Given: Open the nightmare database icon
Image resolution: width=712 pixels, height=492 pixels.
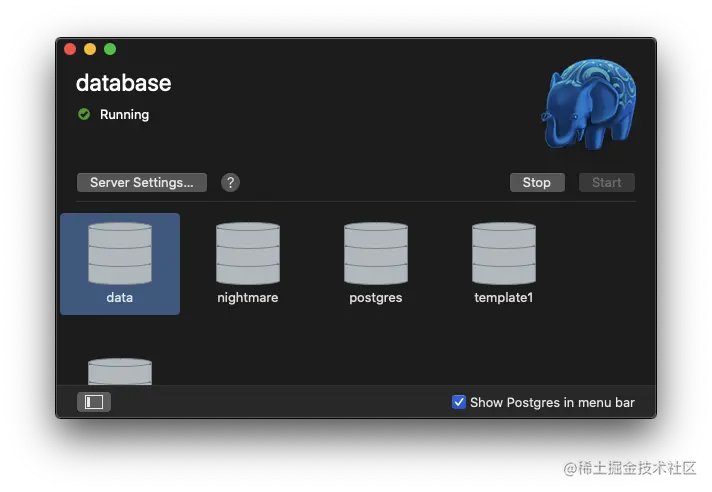Looking at the screenshot, I should coord(248,253).
